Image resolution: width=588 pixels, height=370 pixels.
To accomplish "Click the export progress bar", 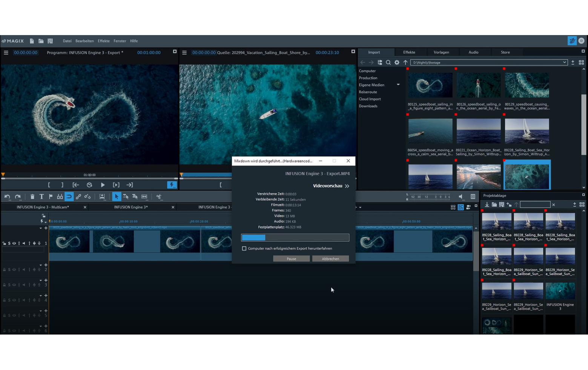I will (295, 238).
